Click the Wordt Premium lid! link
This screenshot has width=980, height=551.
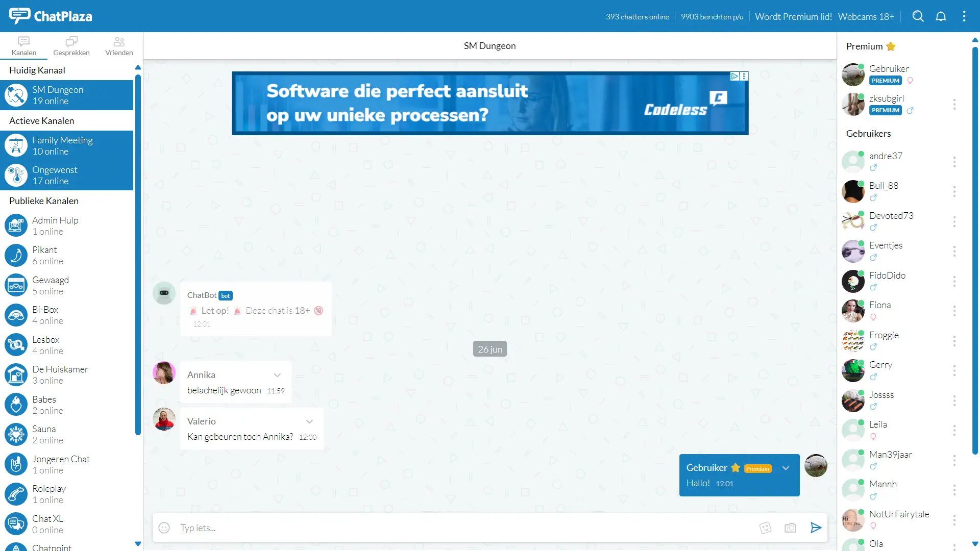click(793, 16)
